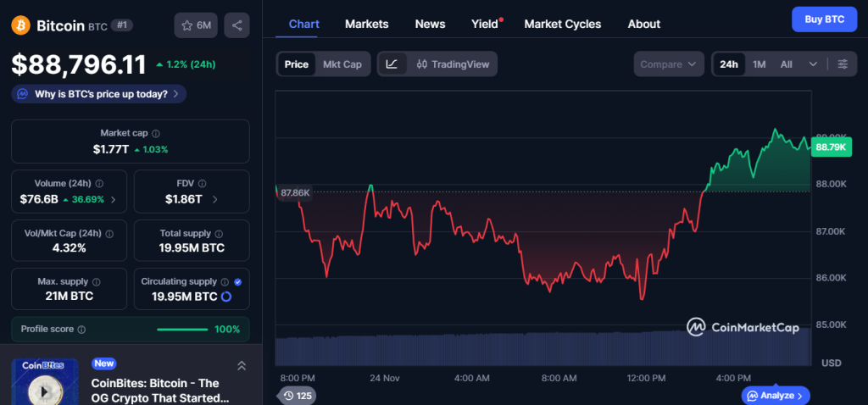Open the Compare dropdown

coord(669,64)
